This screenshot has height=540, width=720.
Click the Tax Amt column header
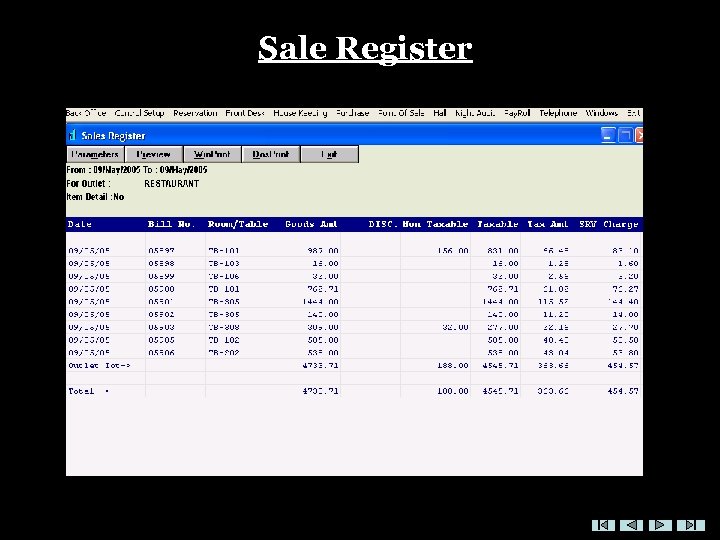[x=547, y=224]
